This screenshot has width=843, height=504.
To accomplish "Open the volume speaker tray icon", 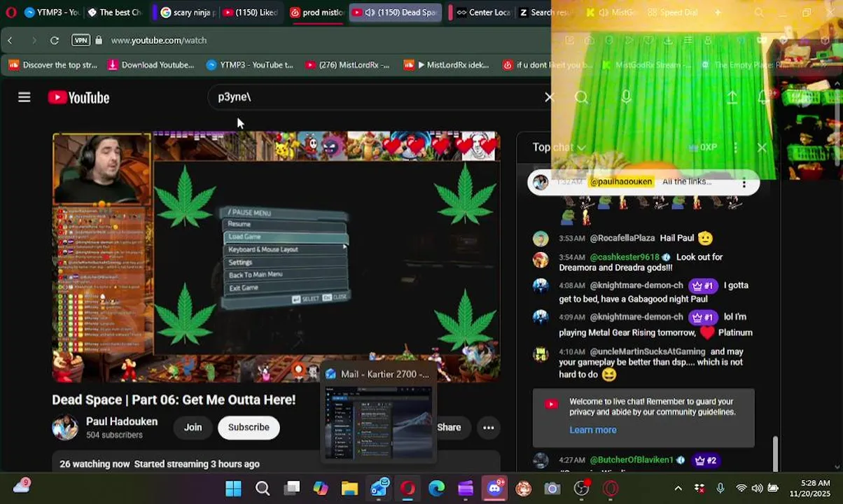I will [757, 488].
